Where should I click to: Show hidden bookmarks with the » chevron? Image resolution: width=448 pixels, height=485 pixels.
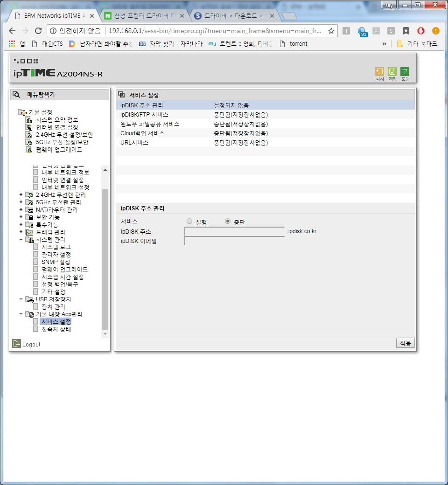pyautogui.click(x=384, y=44)
